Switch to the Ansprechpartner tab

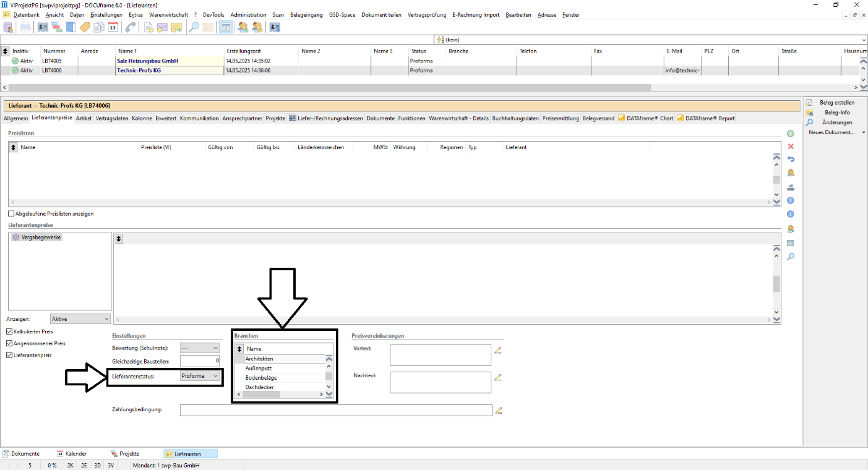(243, 118)
